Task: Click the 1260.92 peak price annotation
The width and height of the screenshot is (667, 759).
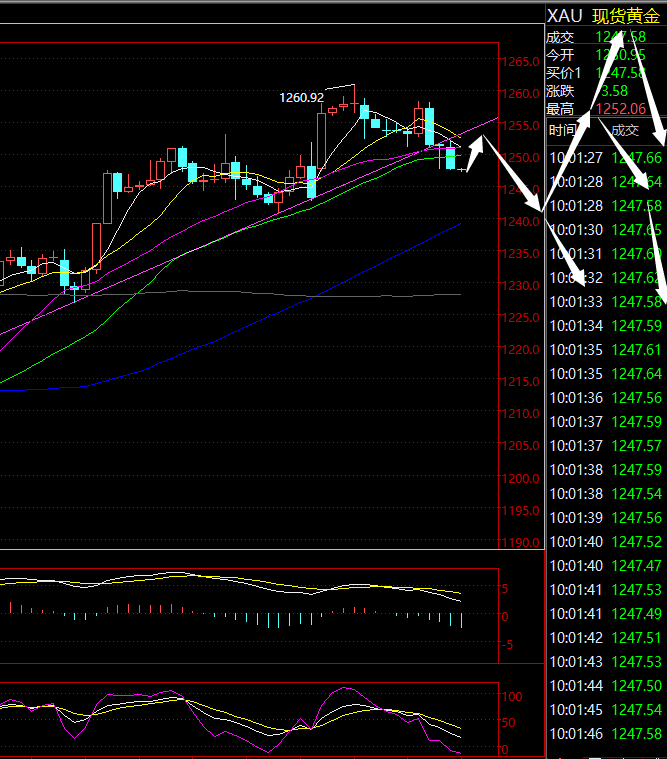Action: [x=302, y=98]
